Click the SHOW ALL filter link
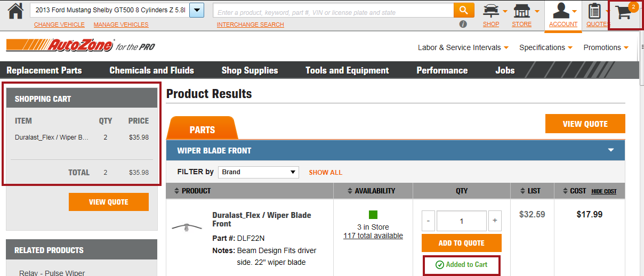Viewport: 644px width, 276px height. tap(325, 173)
